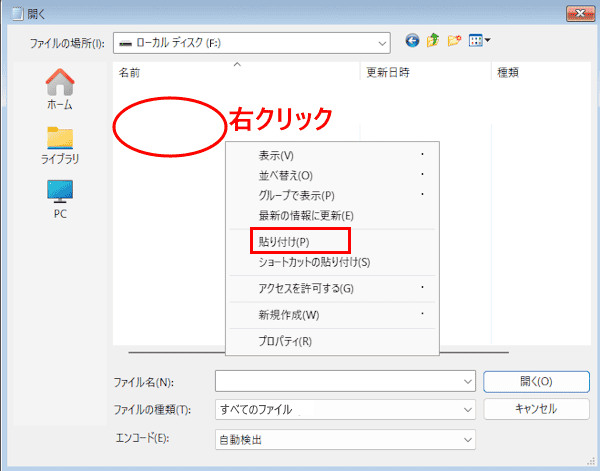Go up one folder level icon
The image size is (600, 471).
click(x=433, y=41)
